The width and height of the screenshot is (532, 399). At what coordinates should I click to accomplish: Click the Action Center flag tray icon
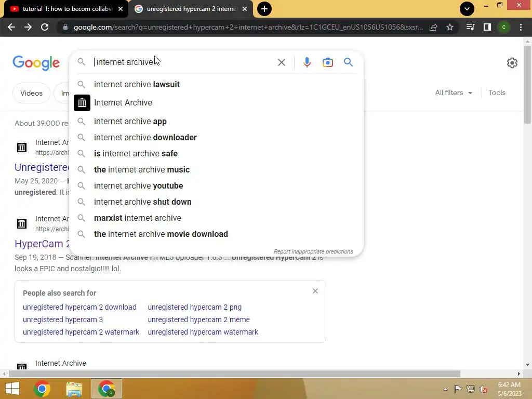(x=458, y=389)
